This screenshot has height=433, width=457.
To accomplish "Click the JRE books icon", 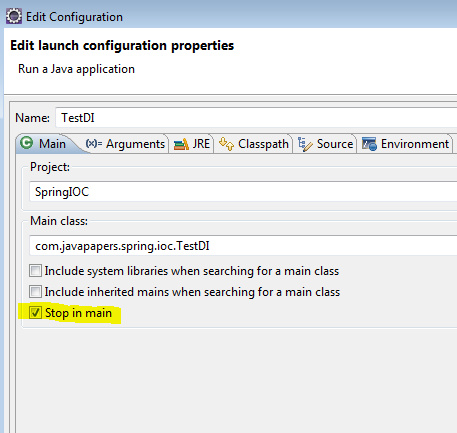I will point(181,144).
